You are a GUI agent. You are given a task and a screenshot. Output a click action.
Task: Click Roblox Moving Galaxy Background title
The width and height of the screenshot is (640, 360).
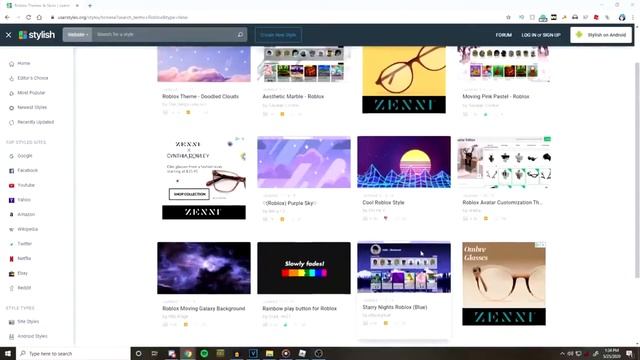coord(204,309)
